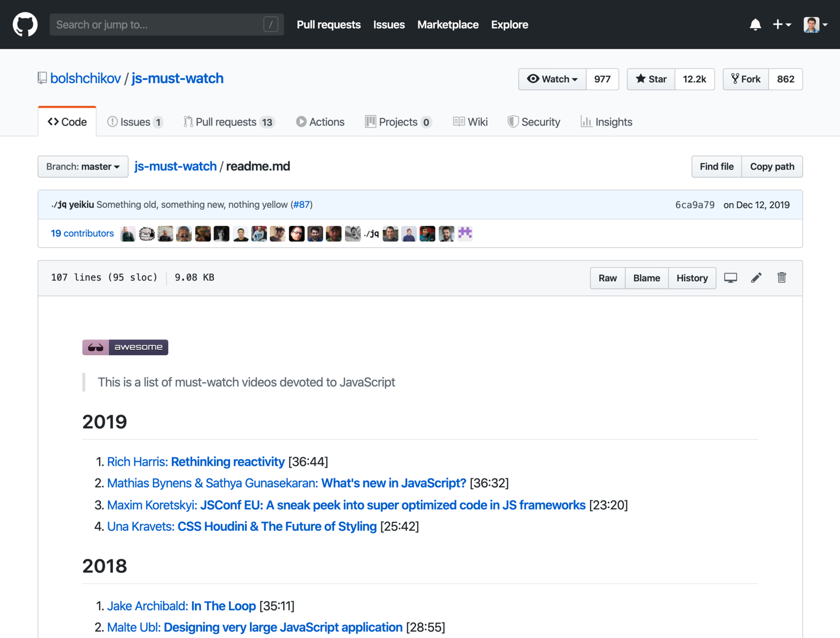This screenshot has height=638, width=840.
Task: Open the bolshchikov owner profile
Action: [x=86, y=78]
